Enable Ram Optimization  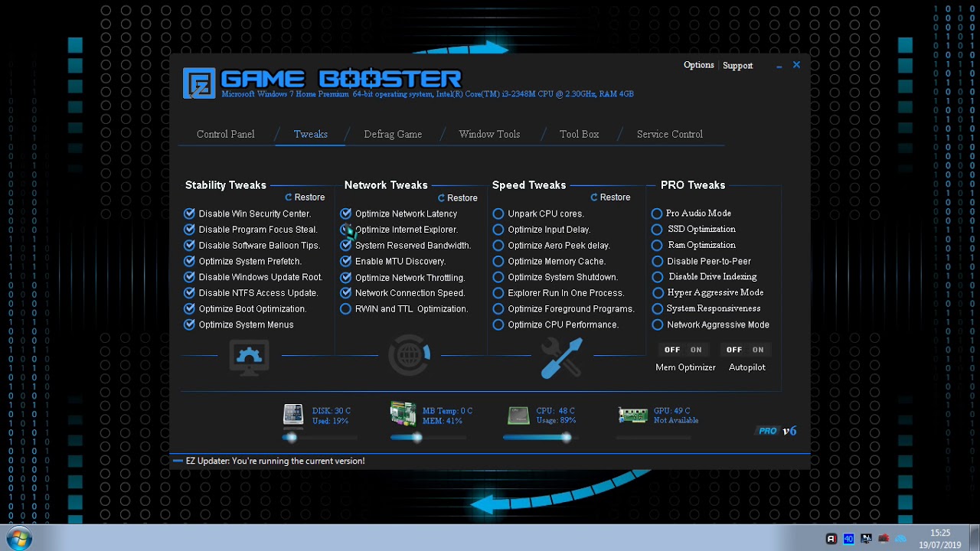[x=657, y=246]
